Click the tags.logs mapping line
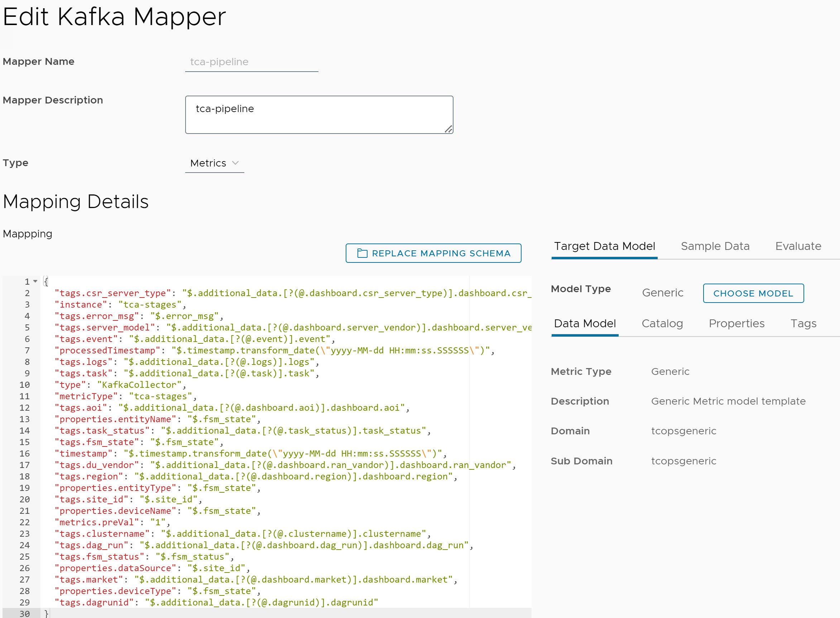 click(187, 362)
